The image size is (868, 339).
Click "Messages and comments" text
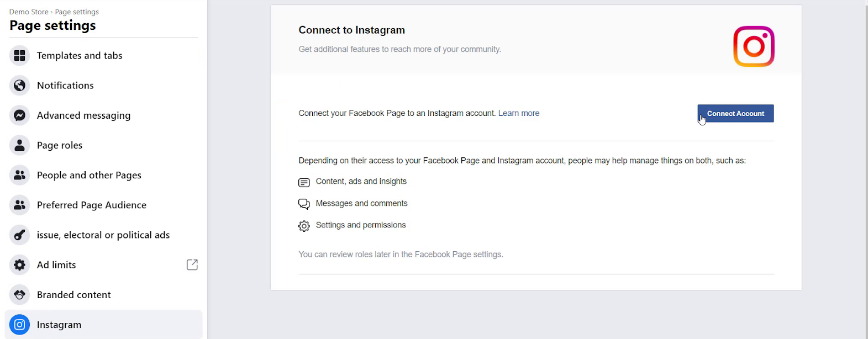362,203
